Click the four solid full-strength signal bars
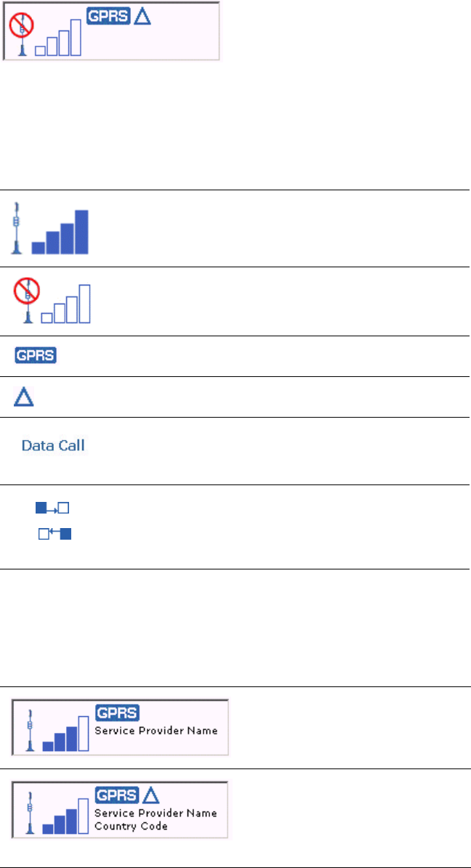Screen dimensions: 471x868 pos(60,232)
